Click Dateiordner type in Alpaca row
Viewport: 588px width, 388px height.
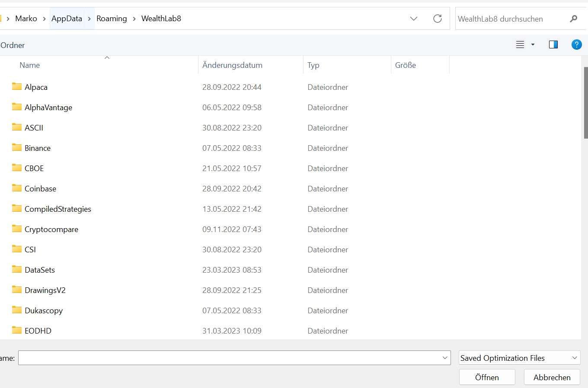(x=328, y=87)
